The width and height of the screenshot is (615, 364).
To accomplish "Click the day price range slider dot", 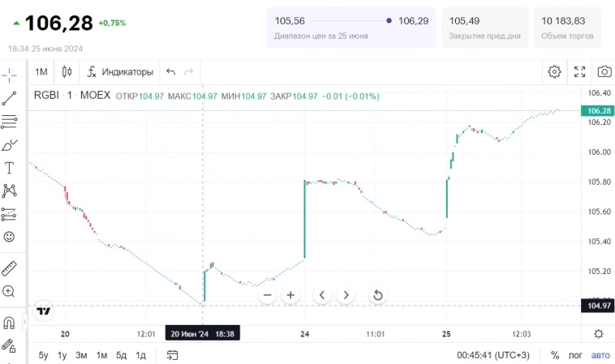I will click(389, 20).
